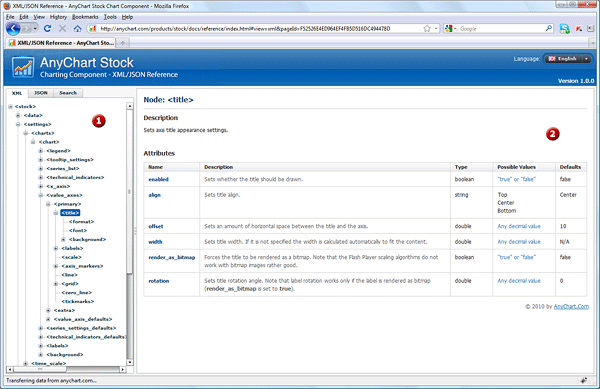This screenshot has height=389, width=600.
Task: Run the search with the magnifier icon
Action: pyautogui.click(x=549, y=28)
